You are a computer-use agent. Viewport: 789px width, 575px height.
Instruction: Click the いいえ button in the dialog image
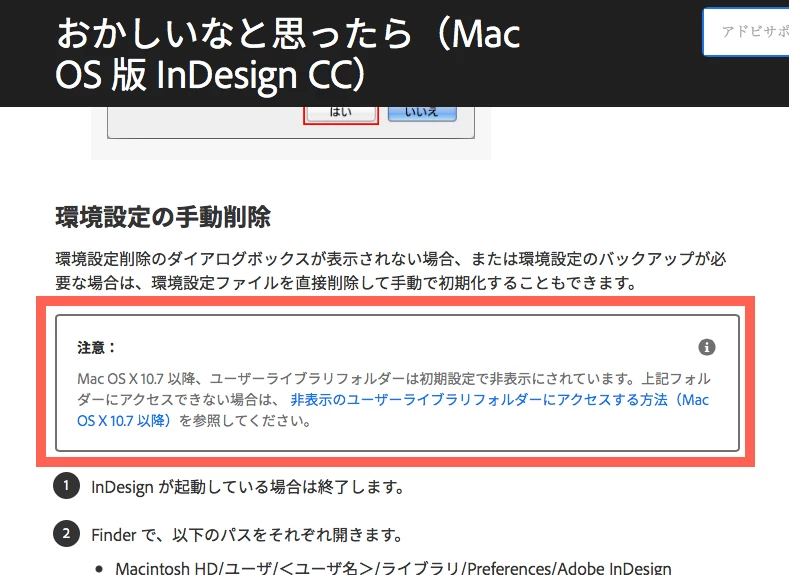tap(422, 113)
